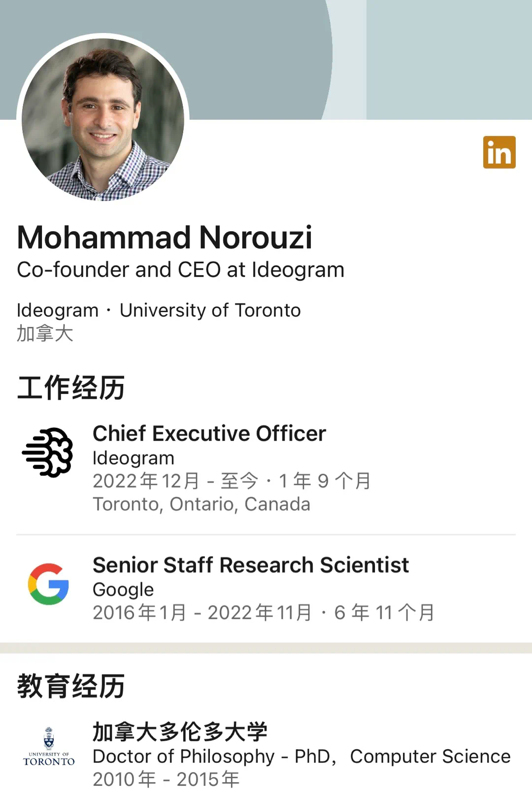Open the 加拿大多伦多大学 school entry

(180, 732)
